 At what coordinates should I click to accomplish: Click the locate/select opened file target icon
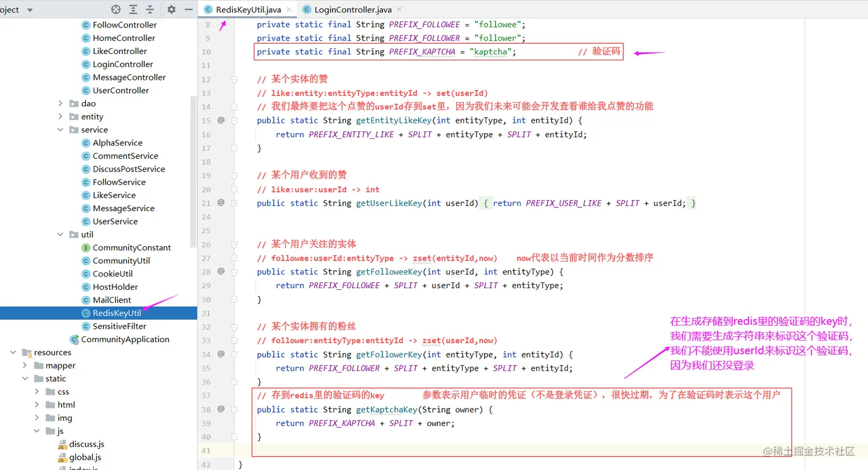pyautogui.click(x=116, y=9)
